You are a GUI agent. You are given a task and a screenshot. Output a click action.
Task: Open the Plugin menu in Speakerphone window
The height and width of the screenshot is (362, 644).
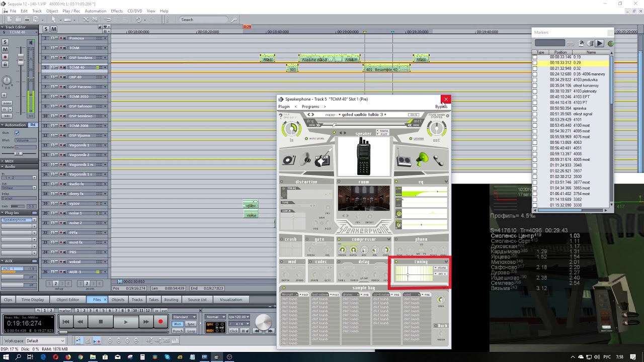pyautogui.click(x=284, y=107)
